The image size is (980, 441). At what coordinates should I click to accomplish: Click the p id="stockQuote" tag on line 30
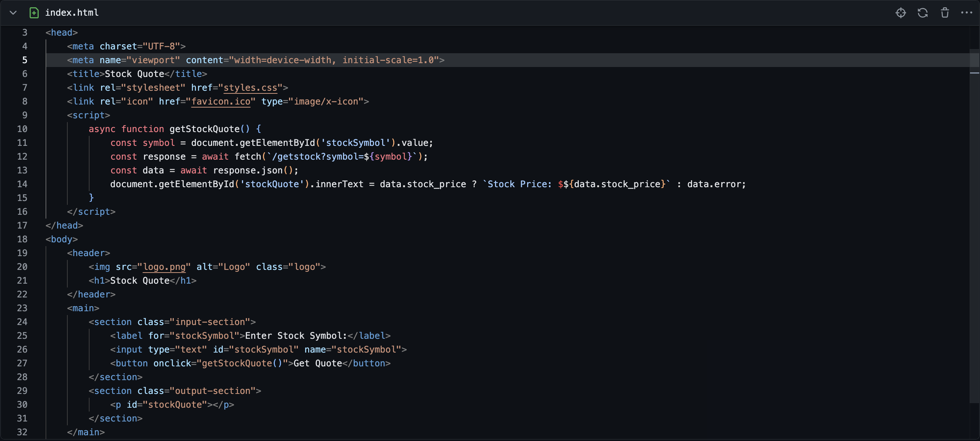pyautogui.click(x=162, y=405)
